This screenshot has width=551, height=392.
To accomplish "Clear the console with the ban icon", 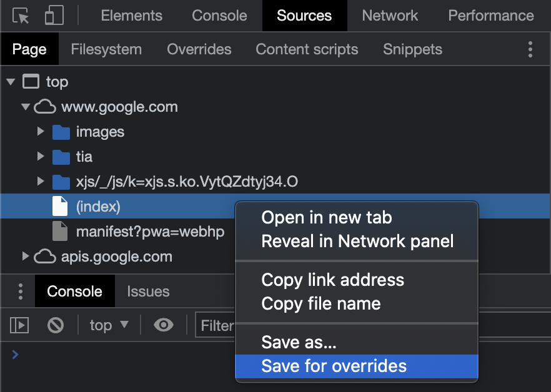I will pos(56,325).
